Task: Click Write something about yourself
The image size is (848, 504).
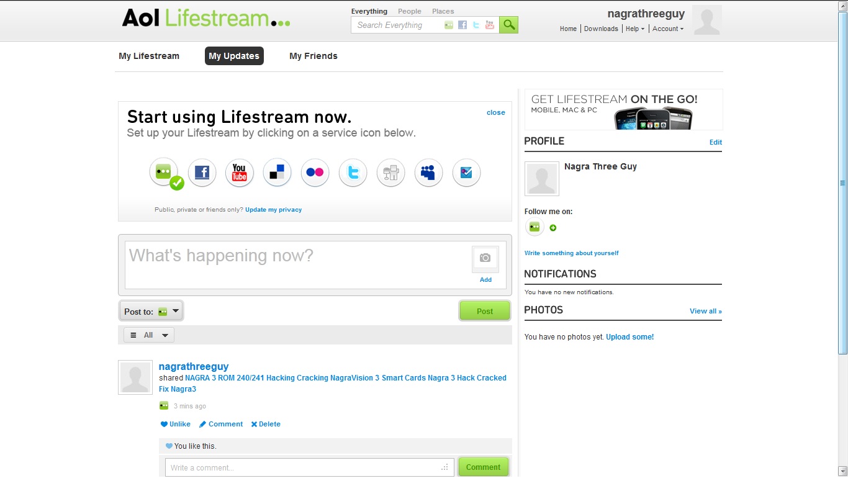Action: click(572, 253)
